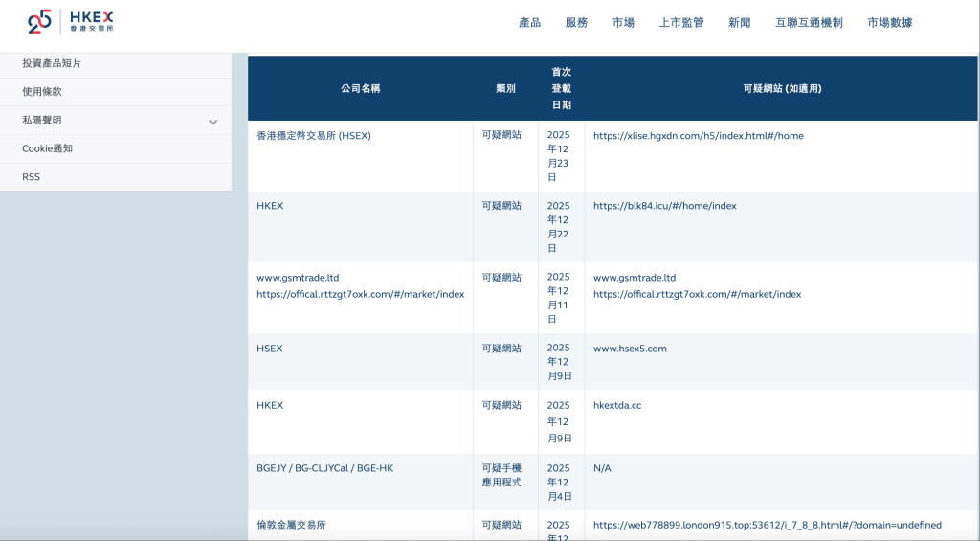980x541 pixels.
Task: Click the www.hsex5.com website entry
Action: [630, 349]
